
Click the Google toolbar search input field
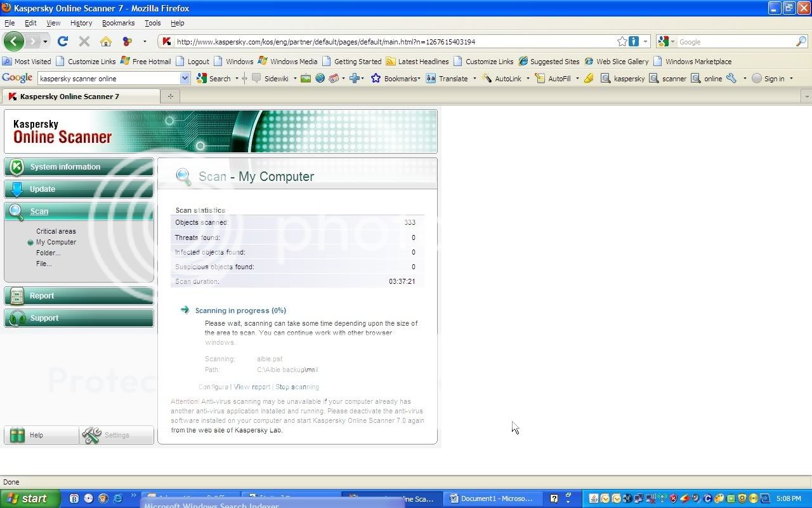[109, 79]
